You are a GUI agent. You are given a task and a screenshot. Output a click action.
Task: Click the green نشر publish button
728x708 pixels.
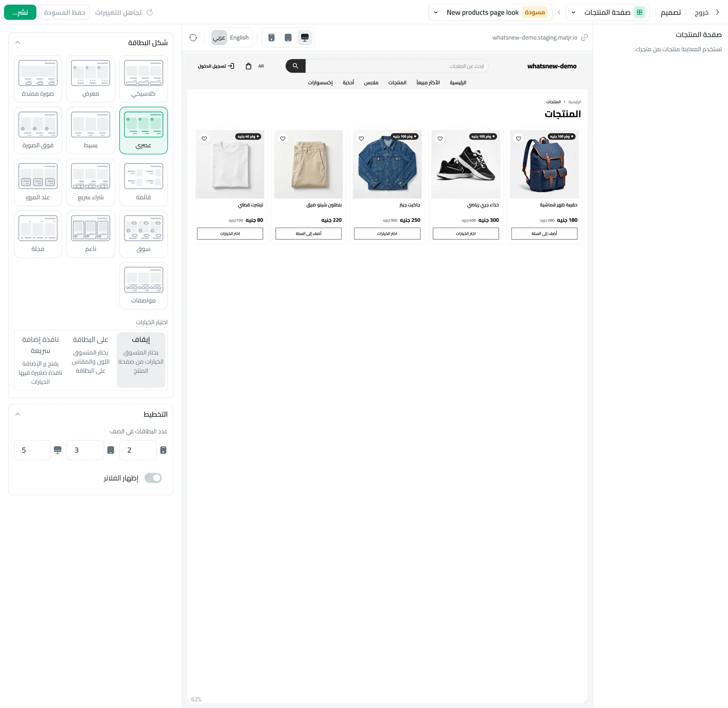click(x=20, y=12)
